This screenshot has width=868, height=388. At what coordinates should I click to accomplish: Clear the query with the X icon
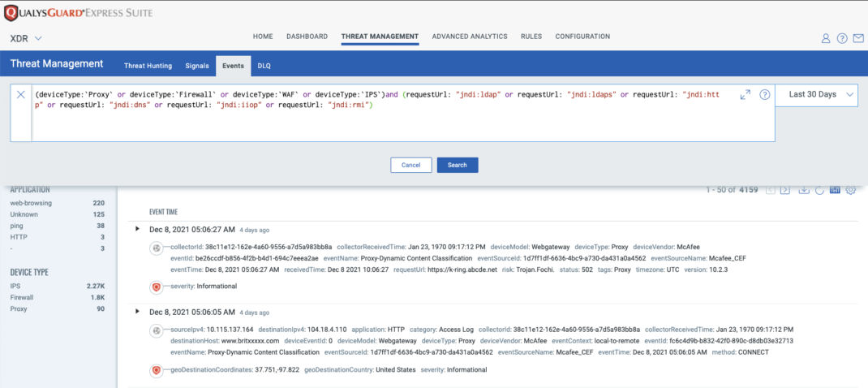click(x=20, y=95)
